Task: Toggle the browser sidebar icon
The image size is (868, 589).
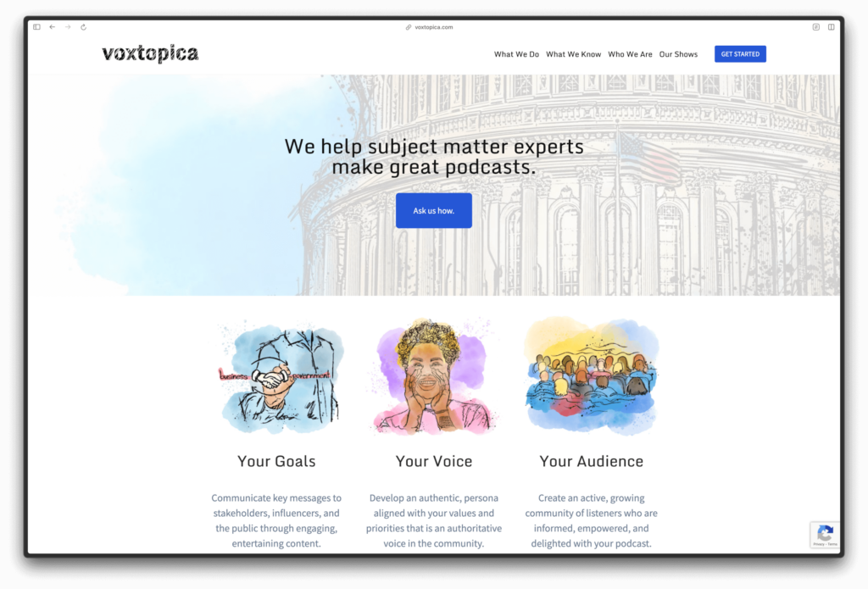Action: (36, 27)
